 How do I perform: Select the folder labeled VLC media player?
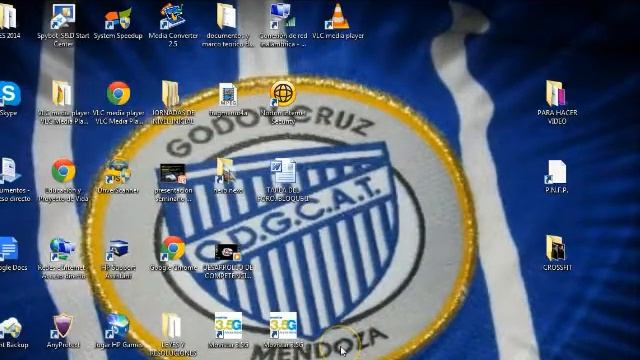pos(62,93)
